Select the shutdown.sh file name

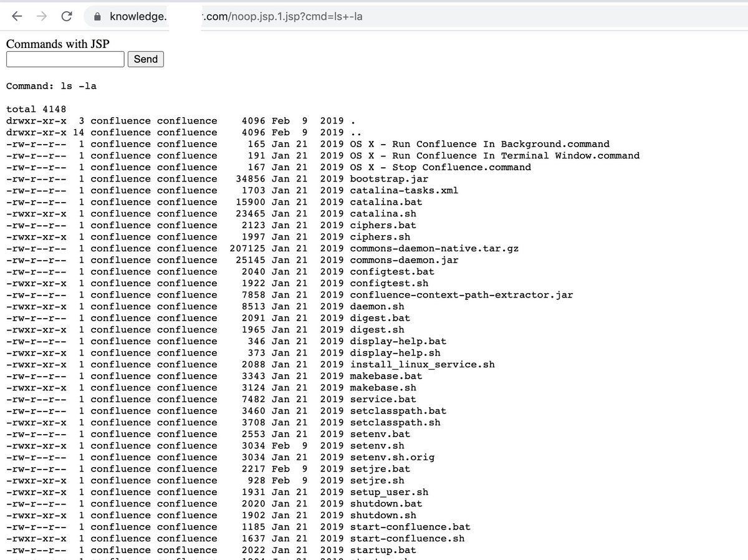(383, 516)
